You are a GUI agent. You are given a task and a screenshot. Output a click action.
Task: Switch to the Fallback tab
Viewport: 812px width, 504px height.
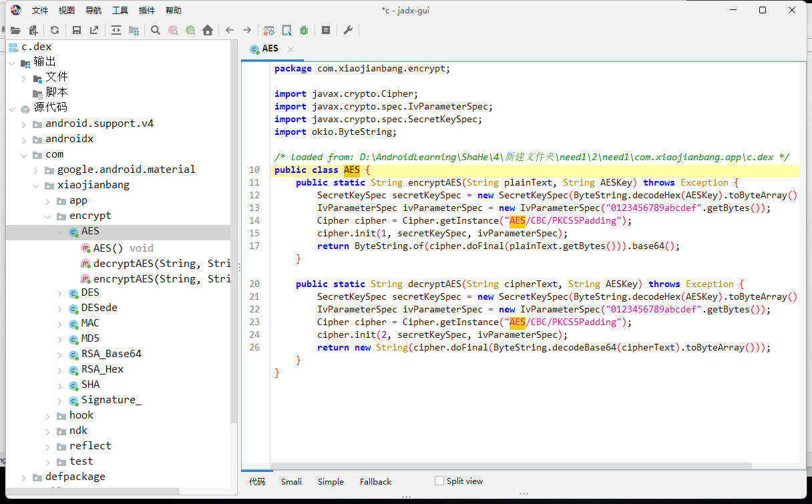tap(375, 481)
